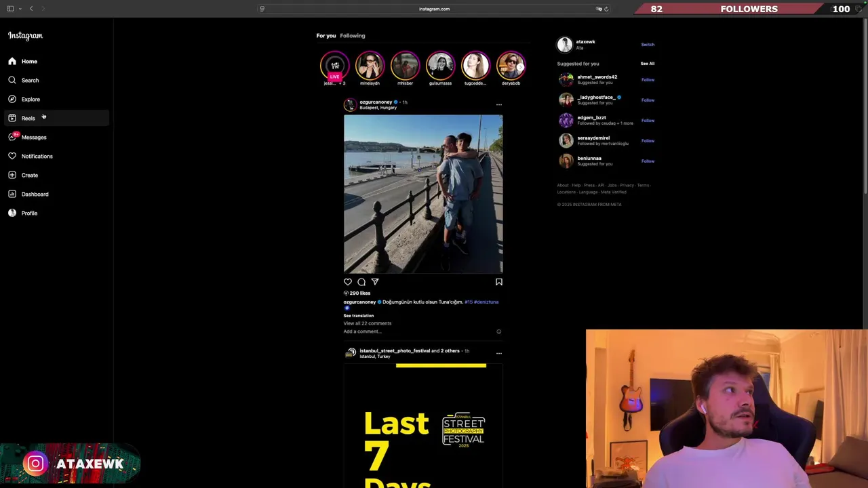Image resolution: width=868 pixels, height=488 pixels.
Task: Follow _ladyghostface_
Action: 648,100
